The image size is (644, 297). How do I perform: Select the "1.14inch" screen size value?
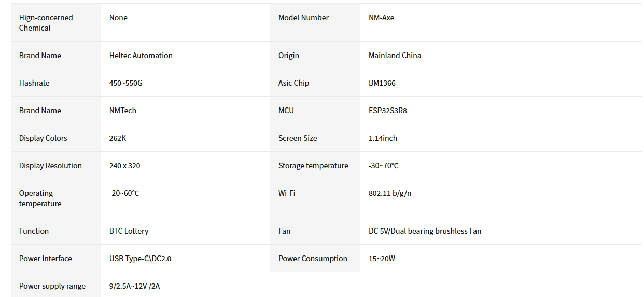pyautogui.click(x=383, y=138)
